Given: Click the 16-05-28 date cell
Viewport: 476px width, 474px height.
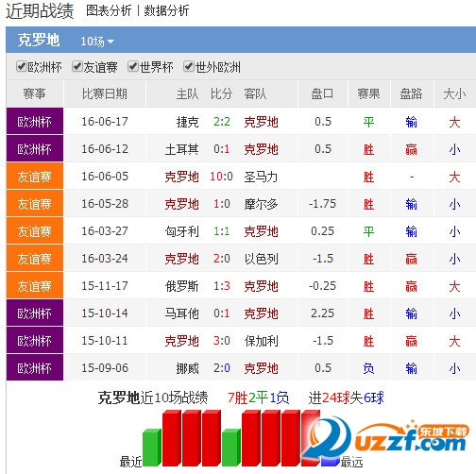Looking at the screenshot, I should [105, 204].
